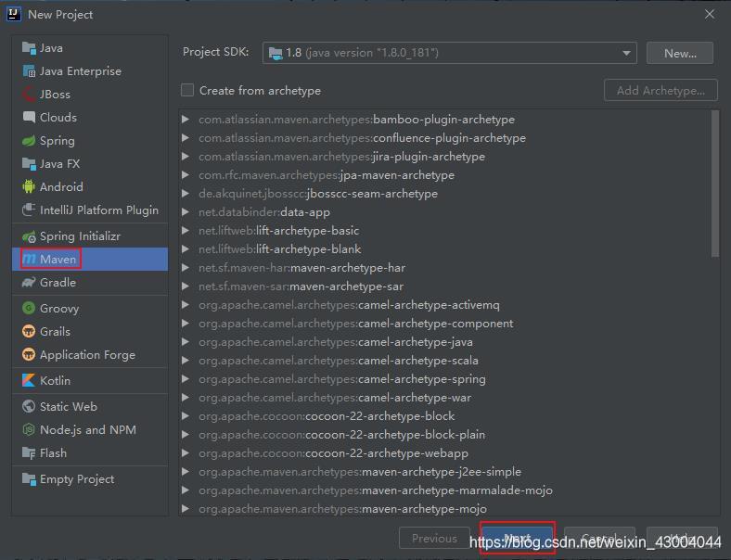
Task: Pick the JBoss icon in sidebar
Action: pyautogui.click(x=29, y=95)
